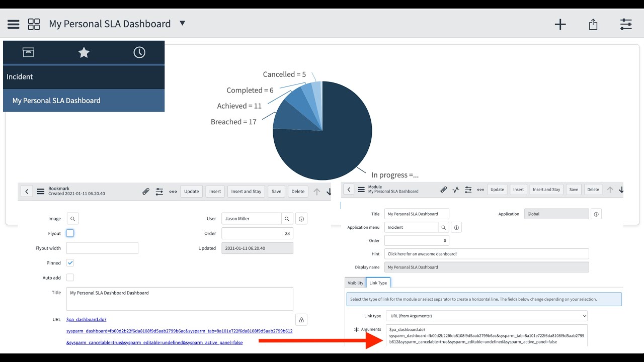The image size is (644, 362).
Task: Open the bookmarks tab icon in the sidebar
Action: tap(28, 52)
